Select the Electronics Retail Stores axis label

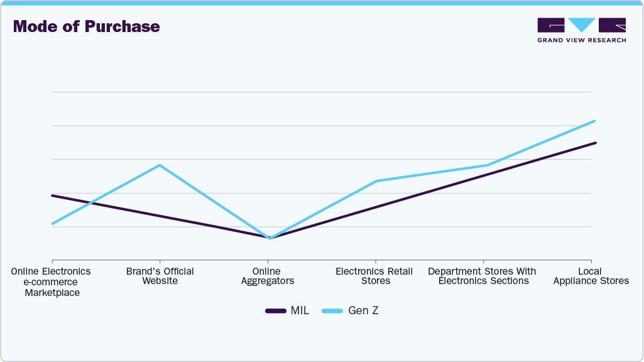click(x=375, y=276)
